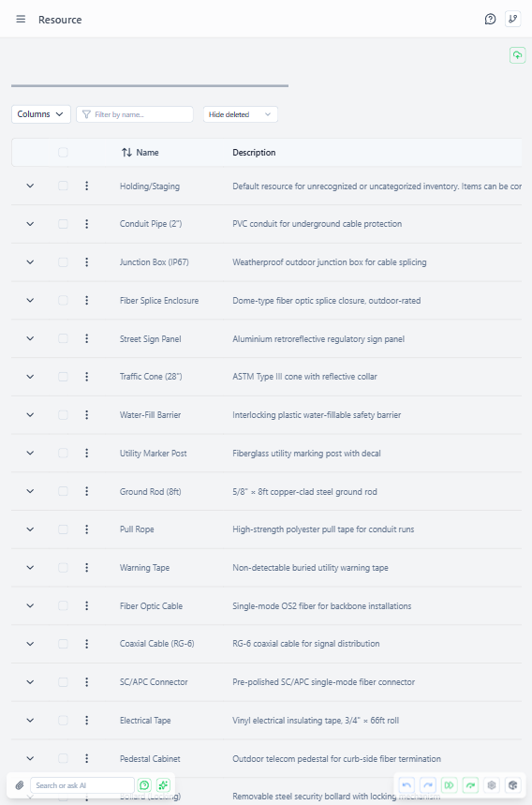This screenshot has width=532, height=805.
Task: Toggle the select-all header checkbox
Action: click(x=63, y=153)
